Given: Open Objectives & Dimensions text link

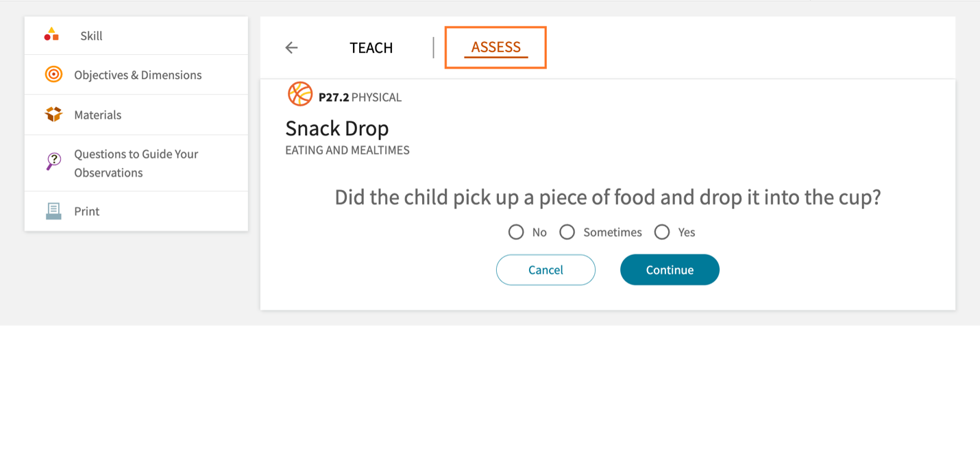Looking at the screenshot, I should (138, 75).
